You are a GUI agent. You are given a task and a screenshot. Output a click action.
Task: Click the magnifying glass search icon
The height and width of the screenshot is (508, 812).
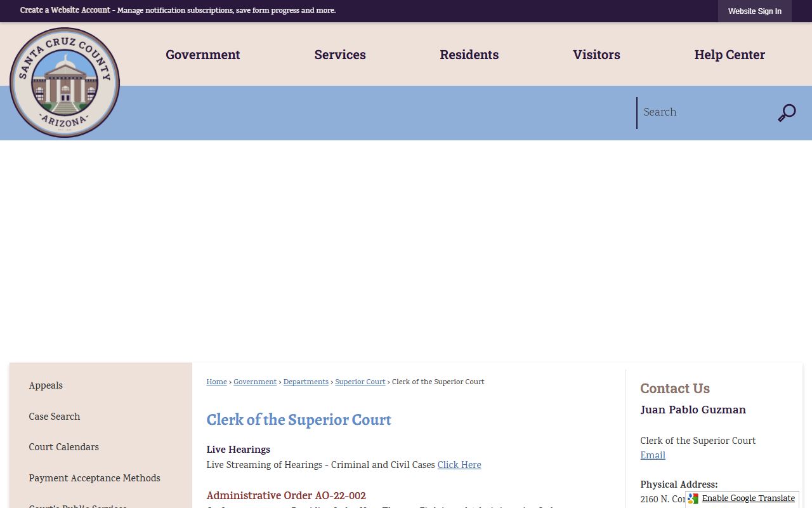tap(787, 113)
